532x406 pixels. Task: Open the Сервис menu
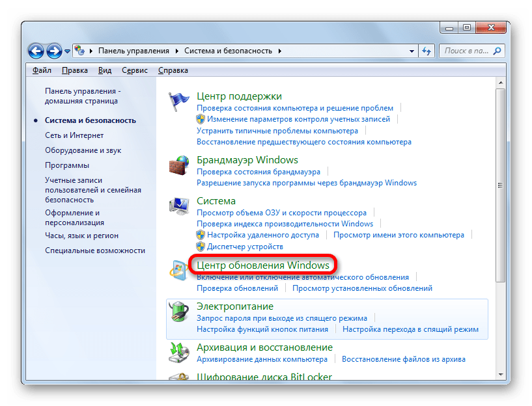(134, 70)
